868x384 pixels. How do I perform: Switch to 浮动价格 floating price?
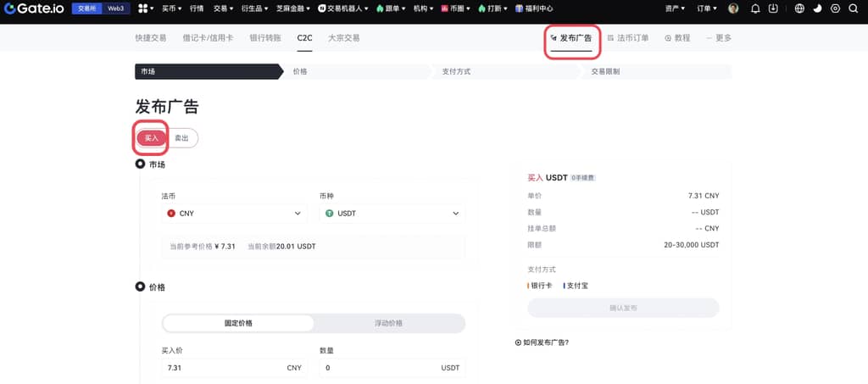388,323
